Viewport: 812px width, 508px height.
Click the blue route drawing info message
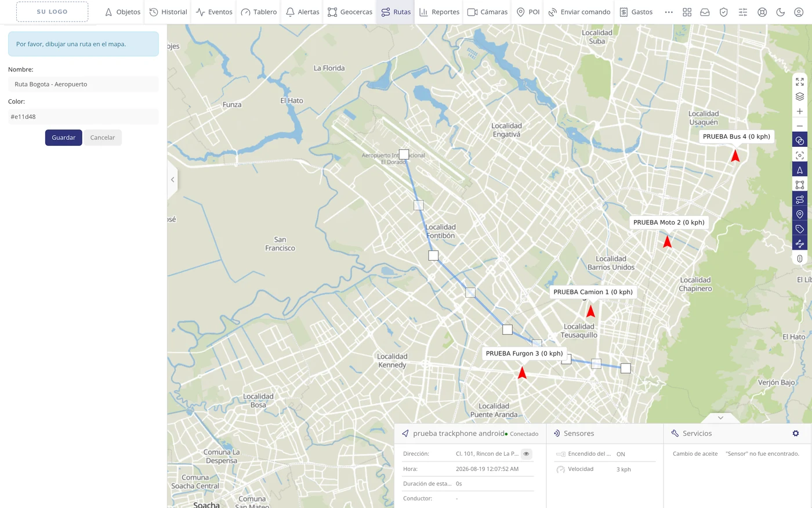(x=84, y=44)
